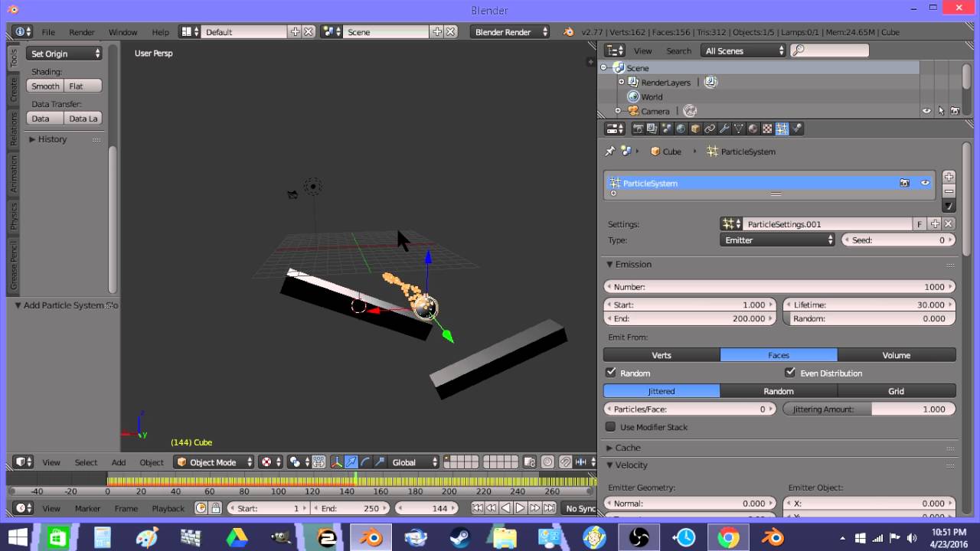
Task: Jump to the first frame in timeline
Action: pyautogui.click(x=478, y=508)
